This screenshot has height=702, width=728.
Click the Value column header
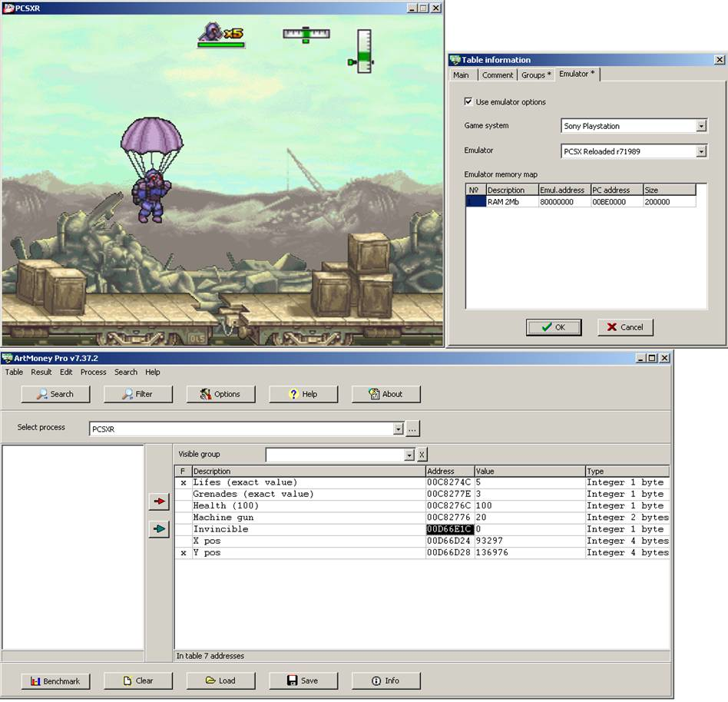pos(530,472)
